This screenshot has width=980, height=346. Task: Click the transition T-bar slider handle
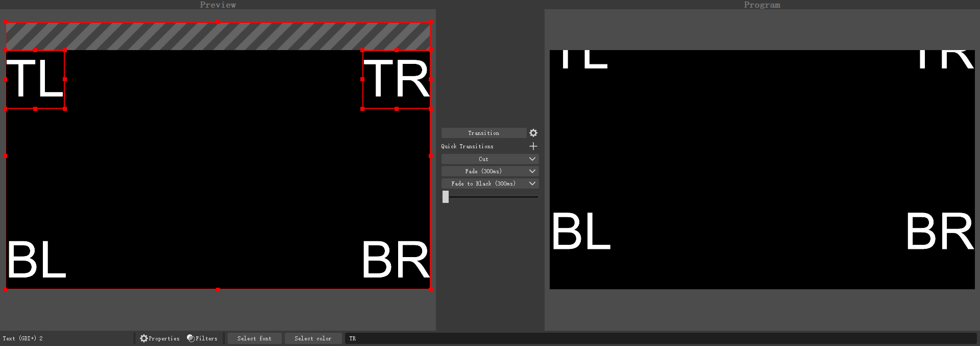click(x=446, y=197)
